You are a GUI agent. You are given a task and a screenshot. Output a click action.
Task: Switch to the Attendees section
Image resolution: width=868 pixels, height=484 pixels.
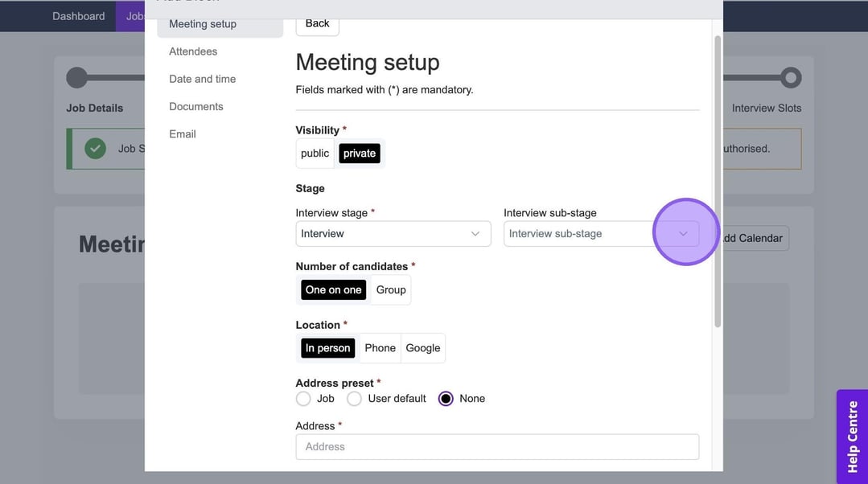click(193, 51)
